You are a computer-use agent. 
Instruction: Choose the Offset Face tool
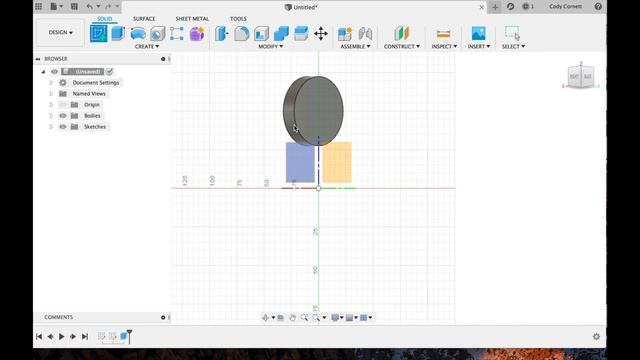pos(301,33)
